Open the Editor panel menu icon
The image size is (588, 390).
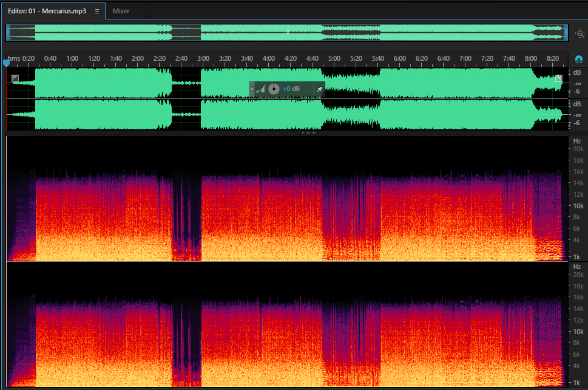[x=97, y=12]
